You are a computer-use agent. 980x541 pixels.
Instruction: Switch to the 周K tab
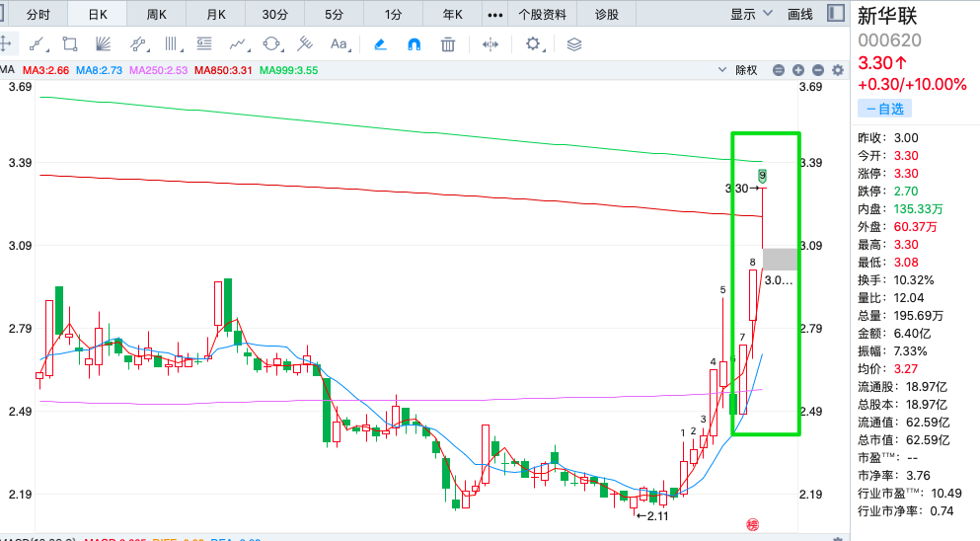pyautogui.click(x=156, y=15)
